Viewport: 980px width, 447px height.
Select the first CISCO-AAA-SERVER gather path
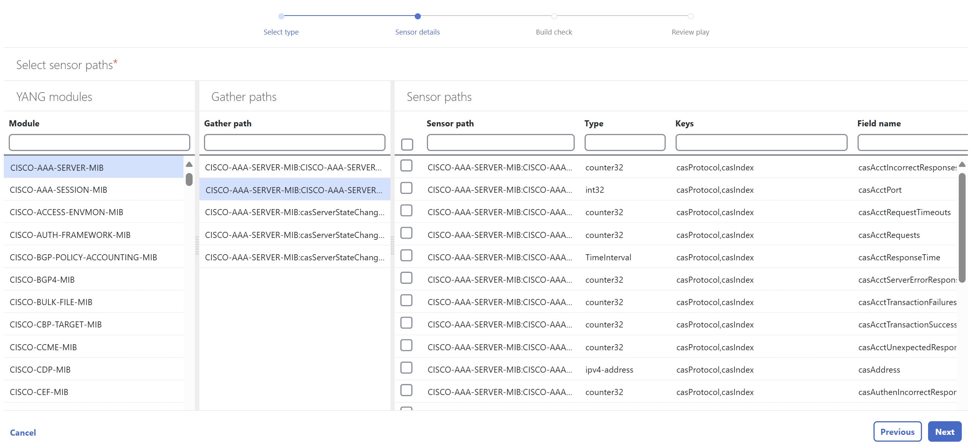(x=295, y=167)
